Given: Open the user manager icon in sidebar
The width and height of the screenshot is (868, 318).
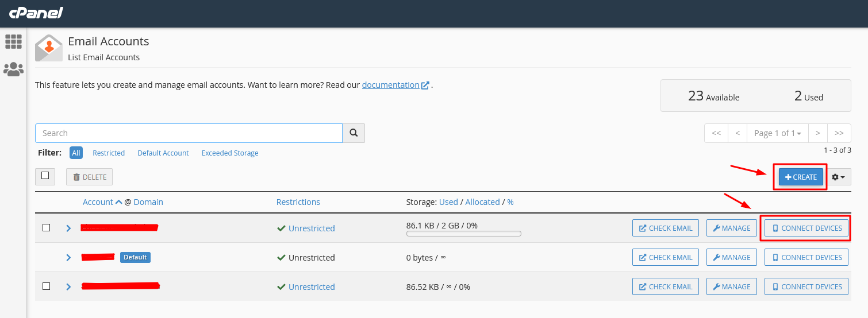Looking at the screenshot, I should click(x=13, y=69).
